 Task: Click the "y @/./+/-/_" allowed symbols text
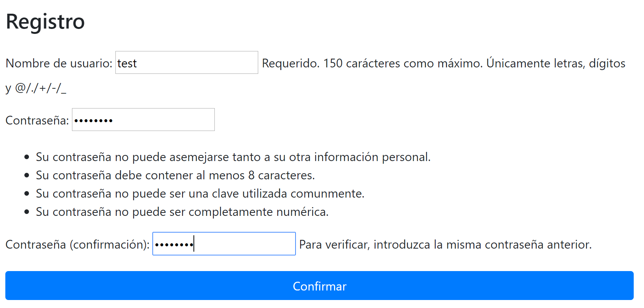tap(36, 88)
